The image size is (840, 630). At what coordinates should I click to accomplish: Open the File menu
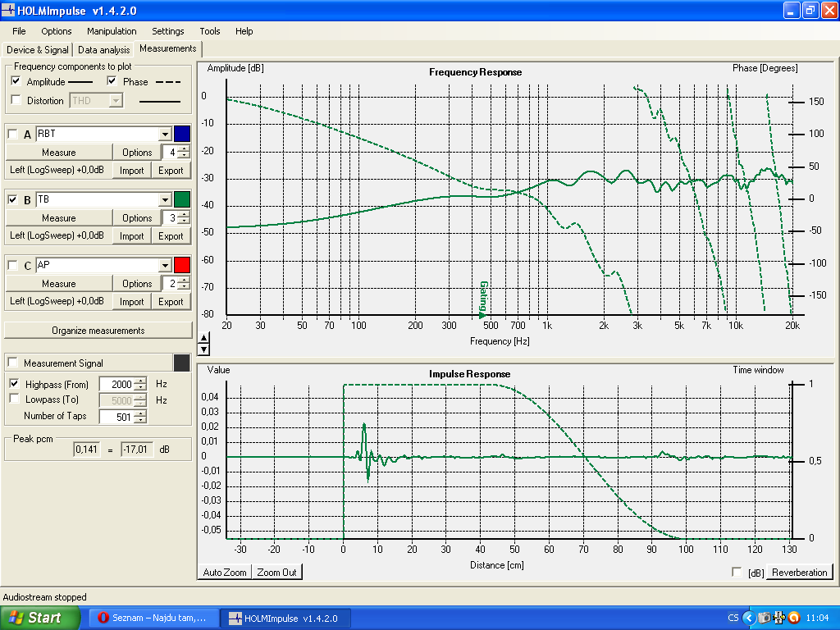[x=19, y=31]
